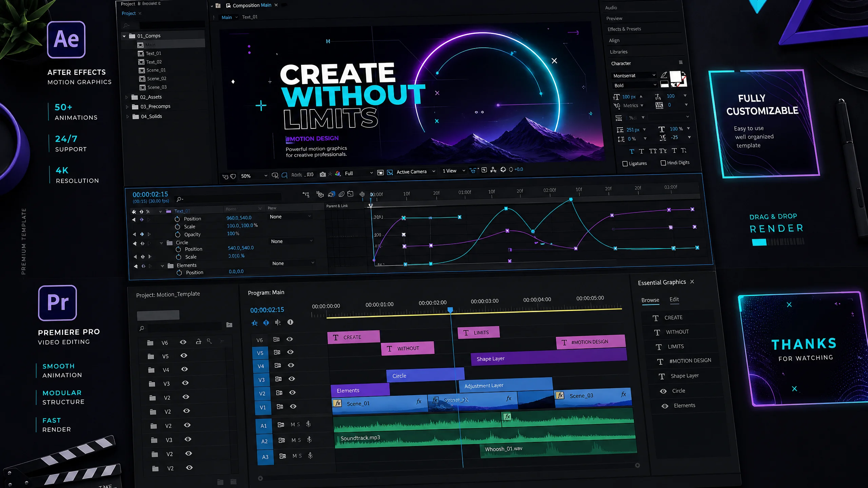The width and height of the screenshot is (868, 488).
Task: Switch to the Browse tab
Action: pos(650,300)
